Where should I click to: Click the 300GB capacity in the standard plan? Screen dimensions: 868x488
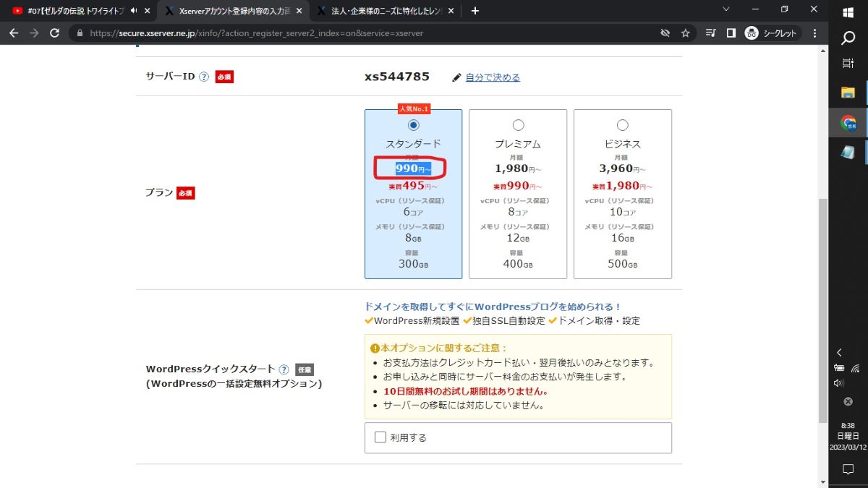[413, 264]
